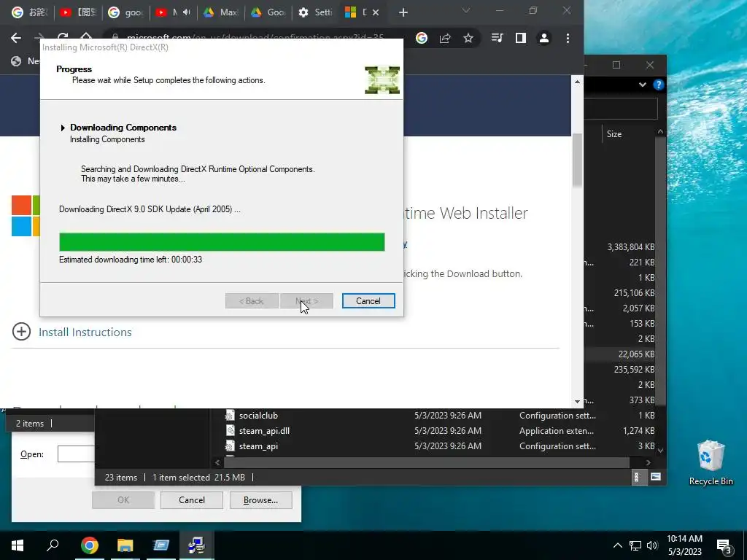Open volume speaker tray icon

pyautogui.click(x=652, y=545)
